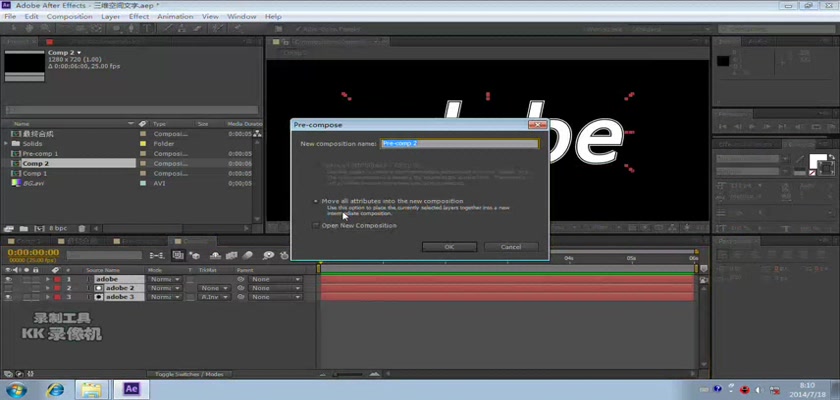Open project flowchart view icon

258,133
